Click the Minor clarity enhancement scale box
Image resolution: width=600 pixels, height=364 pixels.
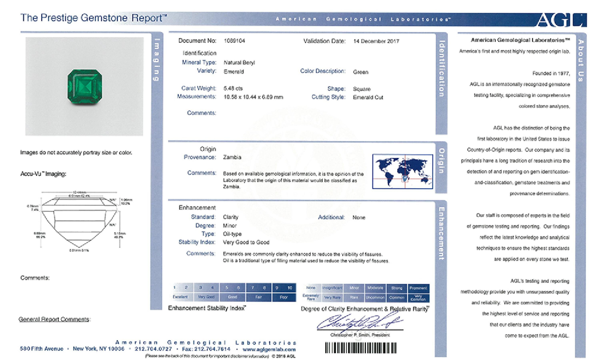(x=354, y=288)
